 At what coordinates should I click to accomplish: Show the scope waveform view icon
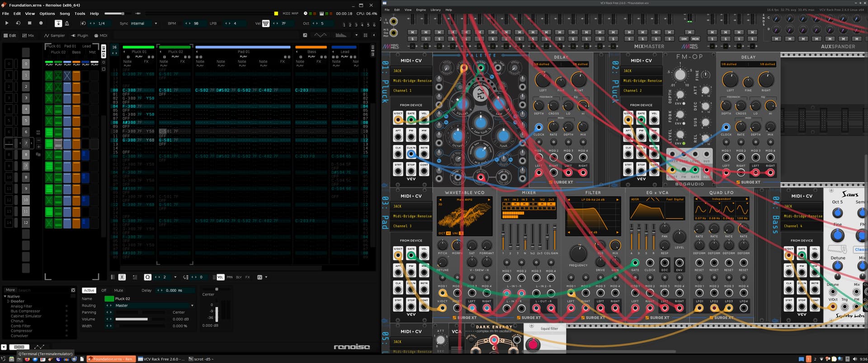[320, 35]
